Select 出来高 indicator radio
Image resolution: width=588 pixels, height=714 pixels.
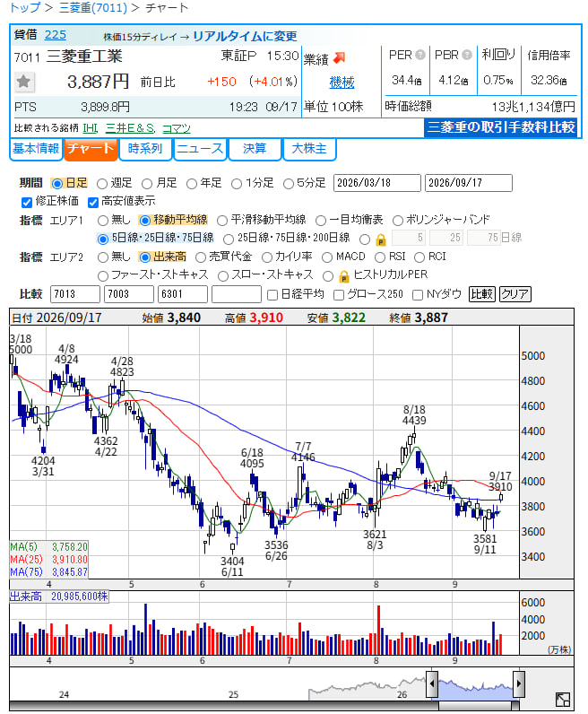coord(144,257)
